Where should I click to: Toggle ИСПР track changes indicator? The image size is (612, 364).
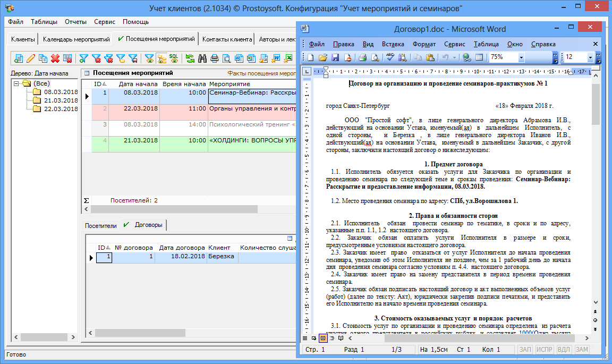544,350
